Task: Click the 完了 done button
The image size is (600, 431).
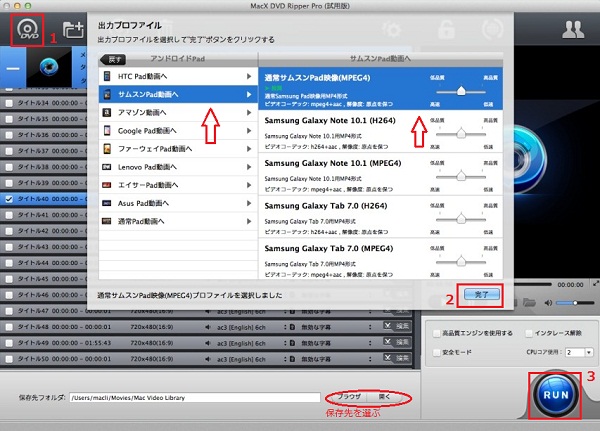Action: point(481,294)
